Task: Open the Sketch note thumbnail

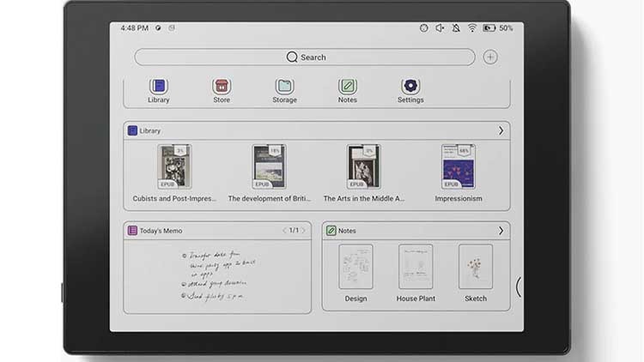Action: [476, 267]
